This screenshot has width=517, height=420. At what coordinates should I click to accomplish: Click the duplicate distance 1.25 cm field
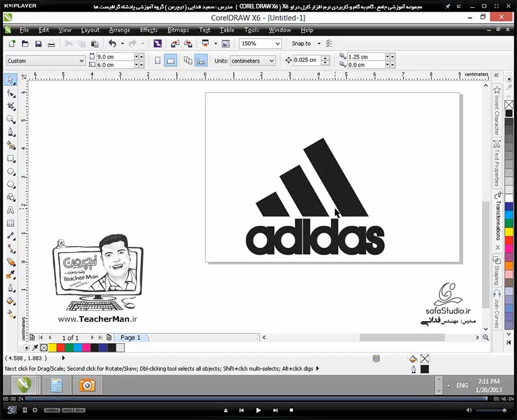click(366, 57)
